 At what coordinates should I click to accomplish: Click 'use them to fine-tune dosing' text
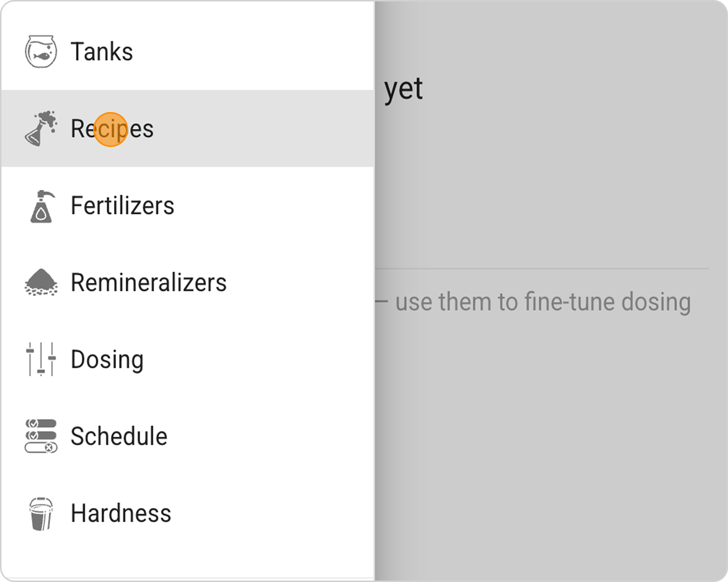click(x=542, y=302)
